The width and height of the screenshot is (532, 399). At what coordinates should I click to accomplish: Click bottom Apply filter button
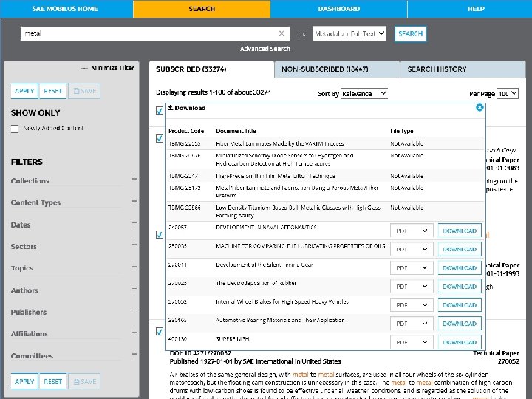tap(24, 381)
